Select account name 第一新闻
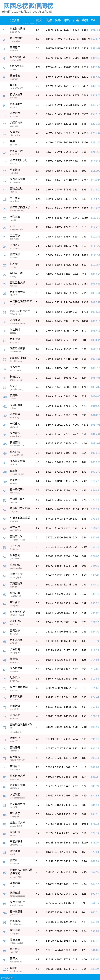Viewport: 100px width, 980px height. [x=15, y=198]
